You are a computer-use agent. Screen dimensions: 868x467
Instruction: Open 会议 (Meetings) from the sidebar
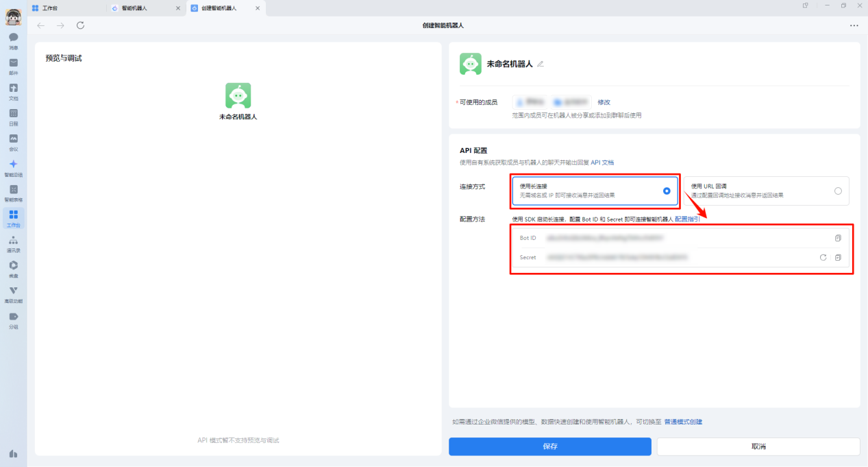(x=12, y=138)
